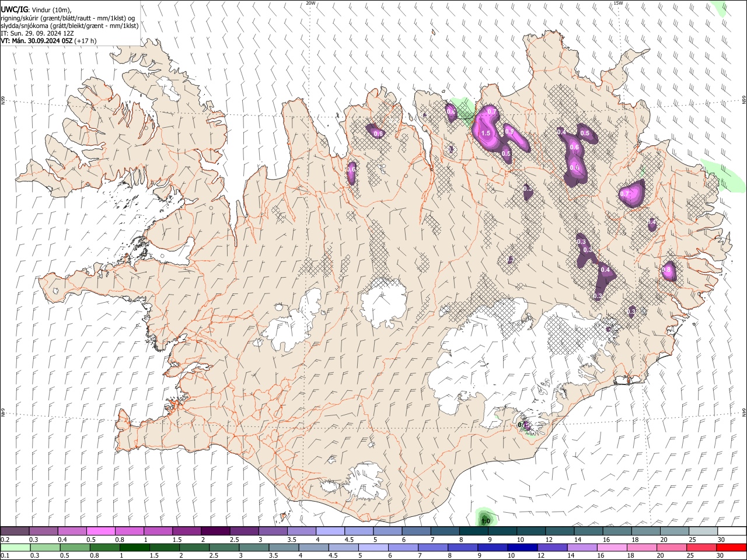
Task: Pick the dark purple swatch labeled 2 in top legend row
Action: pos(215,531)
